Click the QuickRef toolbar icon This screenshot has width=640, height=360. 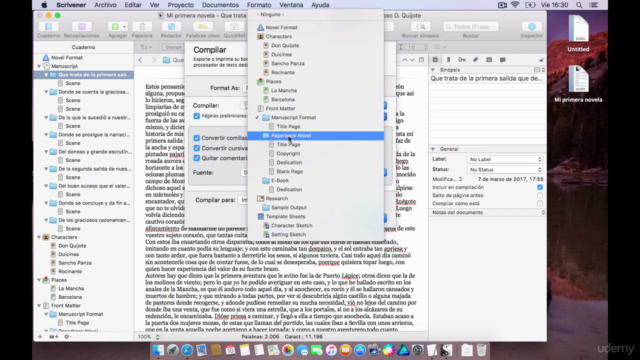[x=234, y=27]
